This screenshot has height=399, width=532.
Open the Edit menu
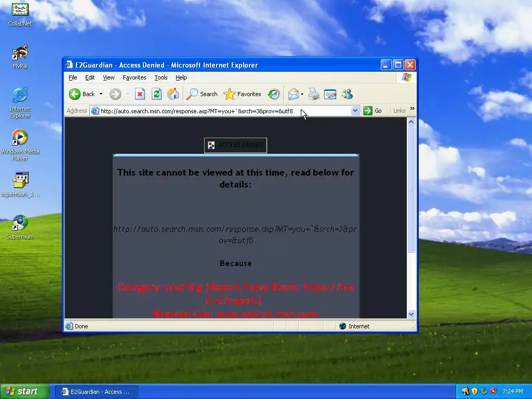click(x=89, y=78)
